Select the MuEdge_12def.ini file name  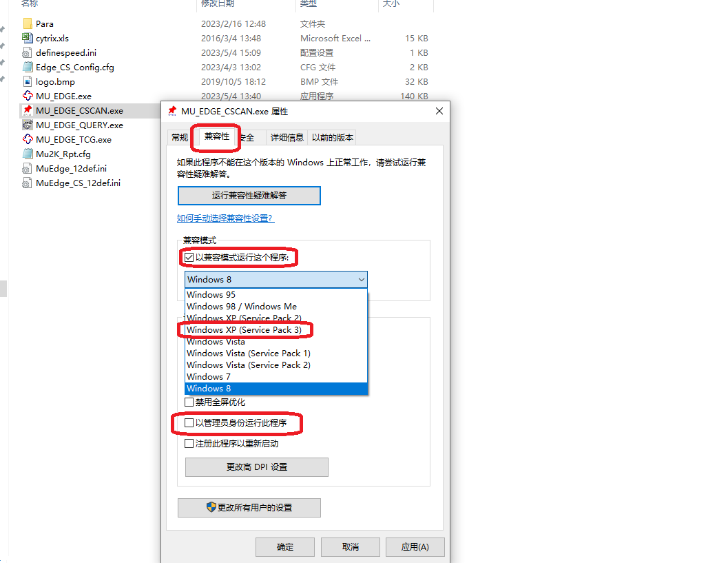click(71, 169)
